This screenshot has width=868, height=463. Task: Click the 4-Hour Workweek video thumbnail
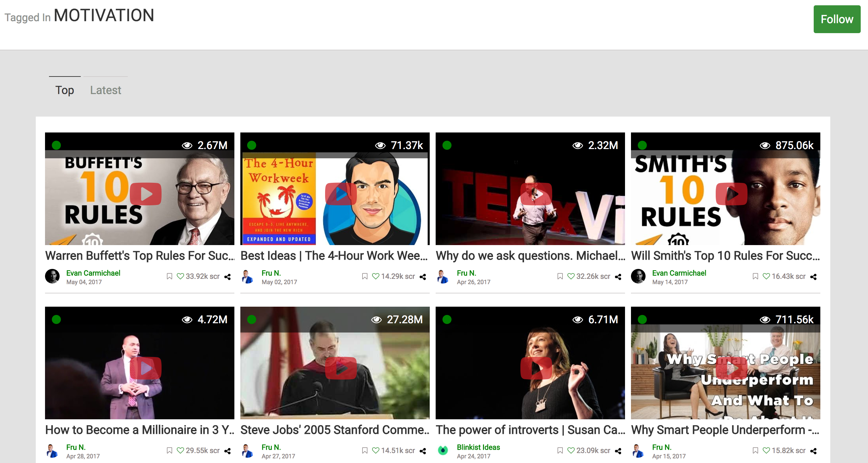tap(340, 194)
